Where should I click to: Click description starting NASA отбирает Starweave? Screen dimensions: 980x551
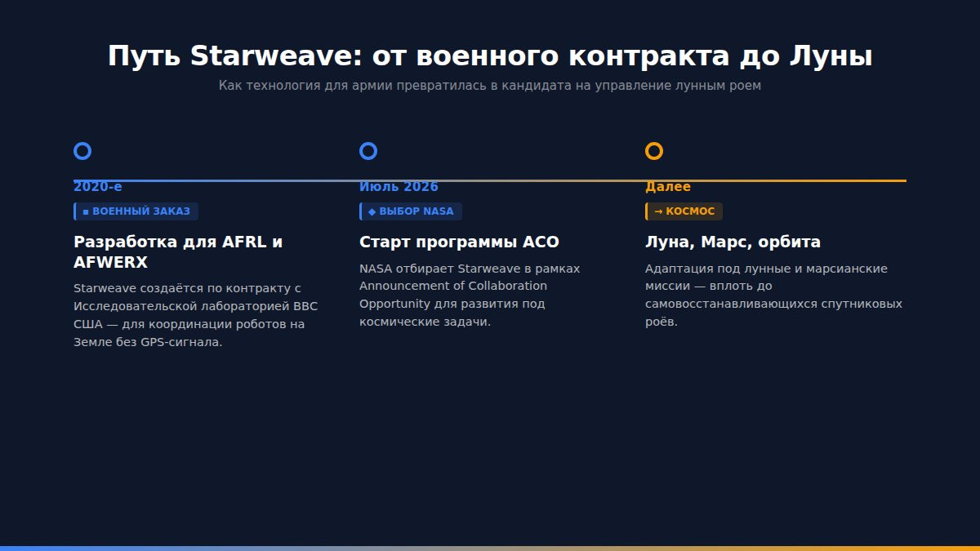point(470,295)
